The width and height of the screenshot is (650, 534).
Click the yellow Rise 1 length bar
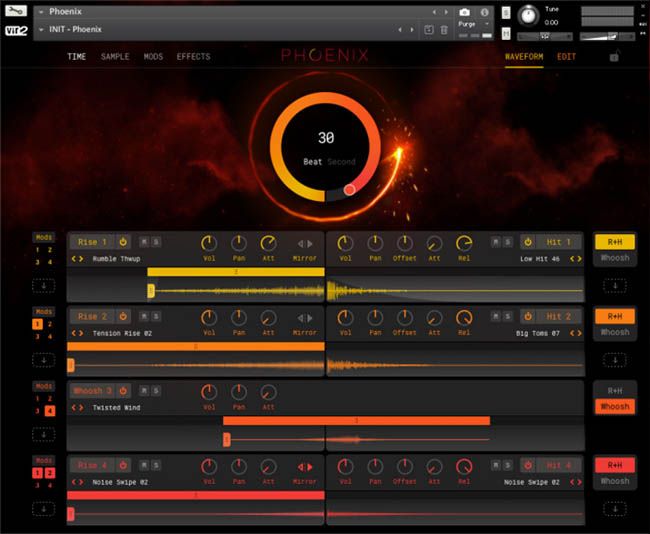click(236, 272)
